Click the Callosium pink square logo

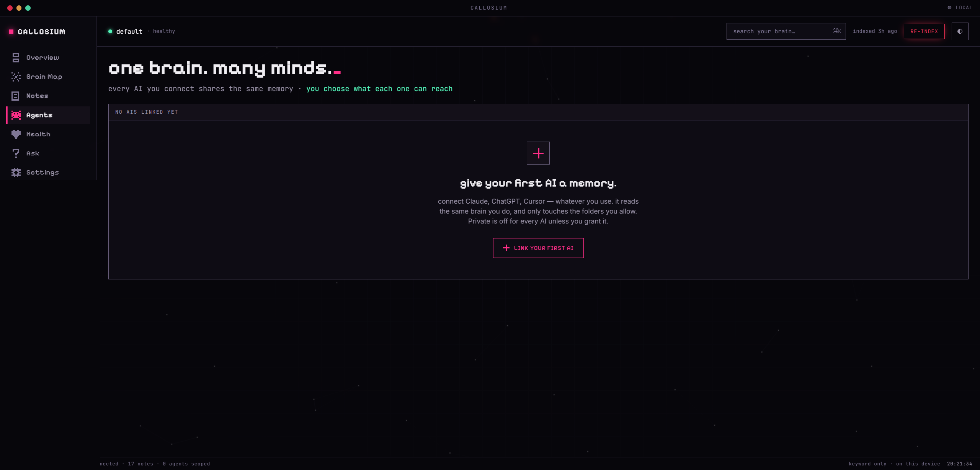11,32
